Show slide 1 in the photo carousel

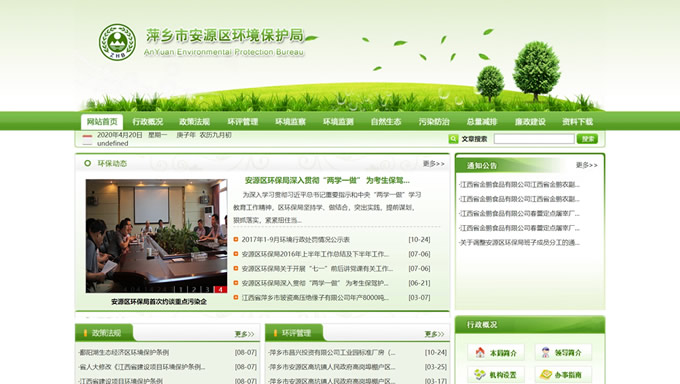click(181, 289)
